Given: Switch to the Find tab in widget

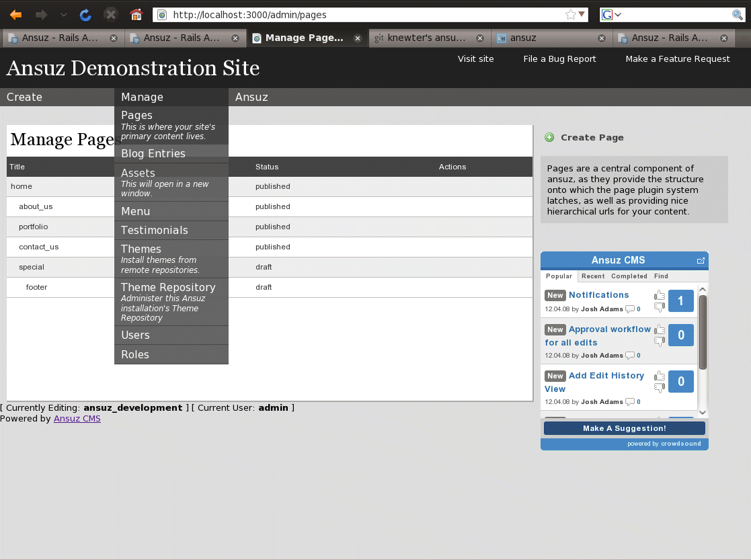Looking at the screenshot, I should pos(661,276).
